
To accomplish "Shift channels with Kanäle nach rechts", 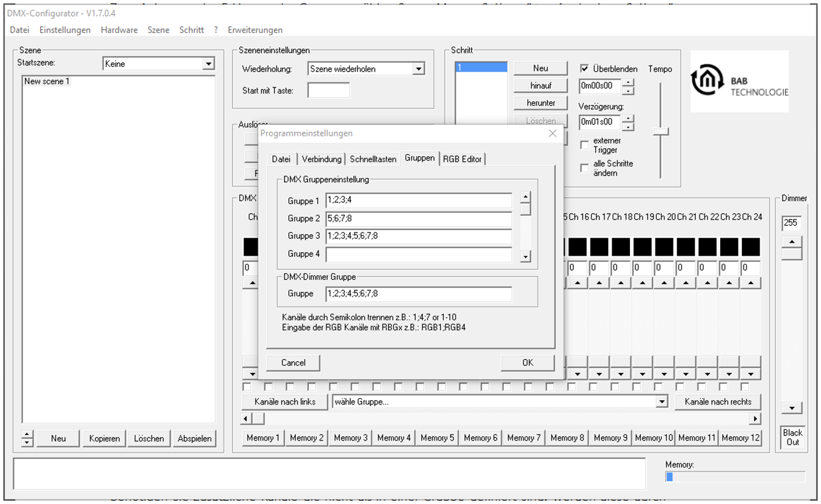I will point(718,402).
